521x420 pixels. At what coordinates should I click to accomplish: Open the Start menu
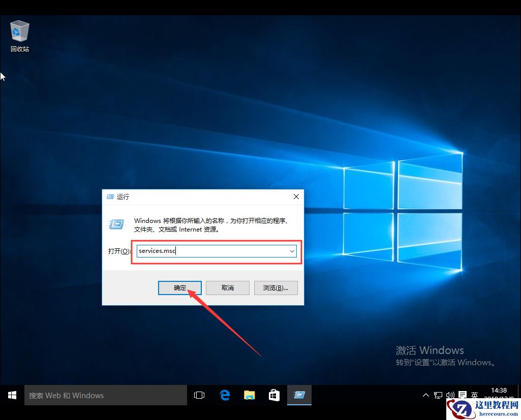click(11, 395)
